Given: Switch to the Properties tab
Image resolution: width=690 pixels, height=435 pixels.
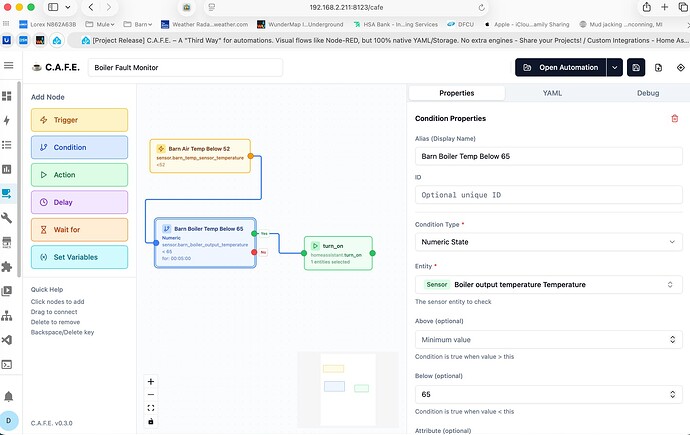Looking at the screenshot, I should (457, 93).
